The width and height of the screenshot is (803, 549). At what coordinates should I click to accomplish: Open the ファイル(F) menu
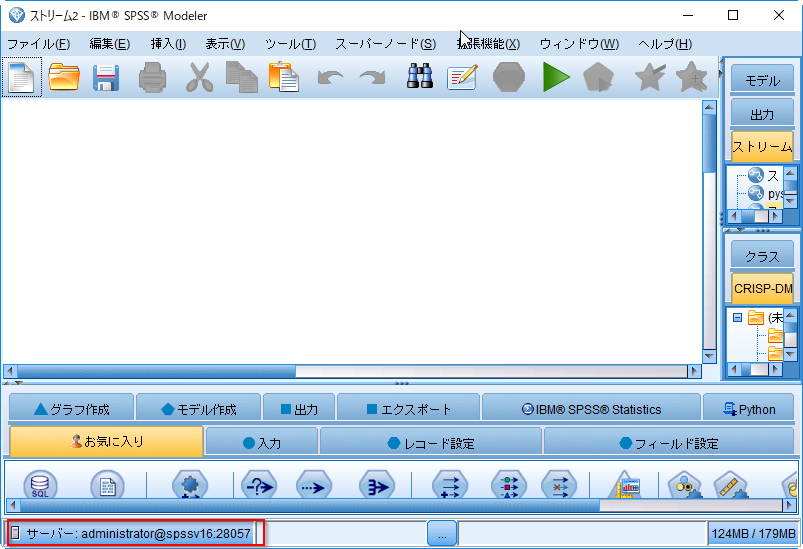point(38,44)
